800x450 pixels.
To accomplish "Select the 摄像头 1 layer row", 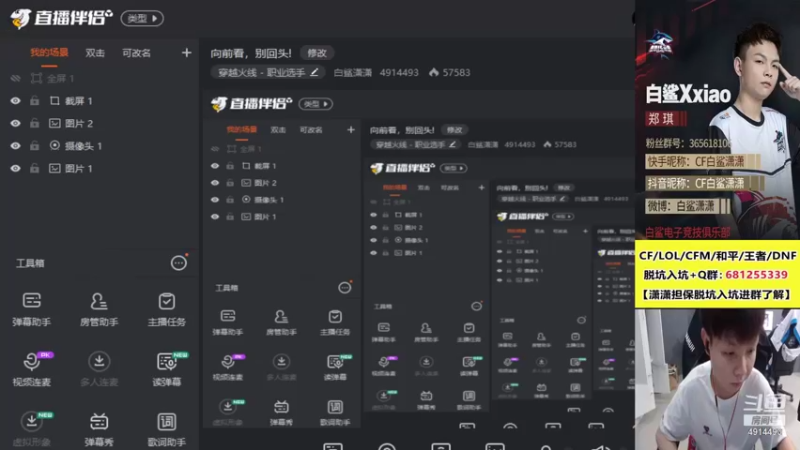I will (99, 146).
